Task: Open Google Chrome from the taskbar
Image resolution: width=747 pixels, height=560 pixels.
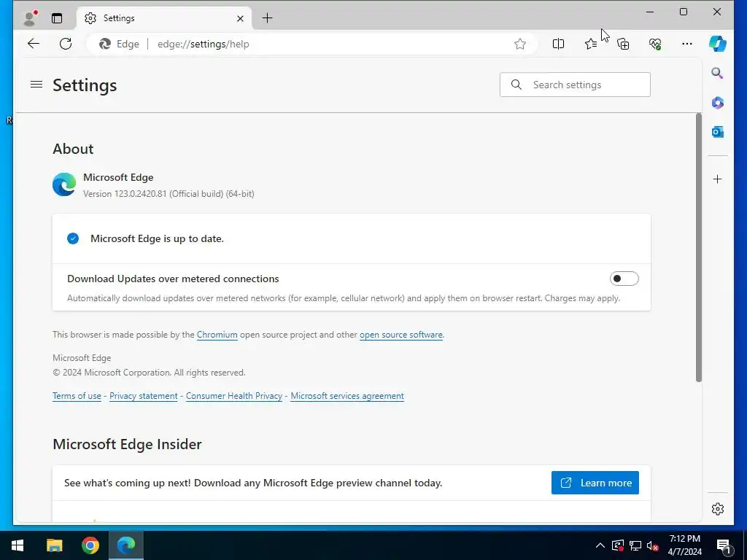Action: click(x=90, y=545)
